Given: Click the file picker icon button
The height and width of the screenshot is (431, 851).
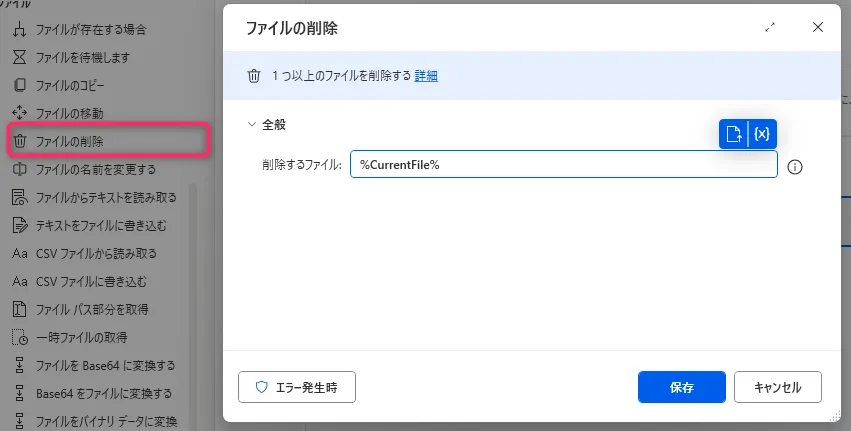Looking at the screenshot, I should pyautogui.click(x=733, y=134).
